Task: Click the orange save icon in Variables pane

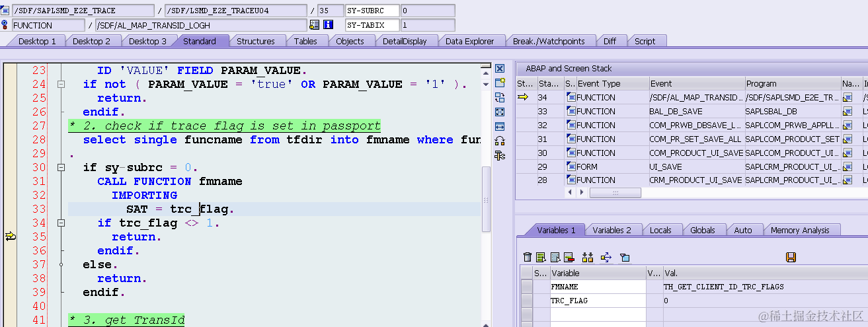Action: point(790,257)
